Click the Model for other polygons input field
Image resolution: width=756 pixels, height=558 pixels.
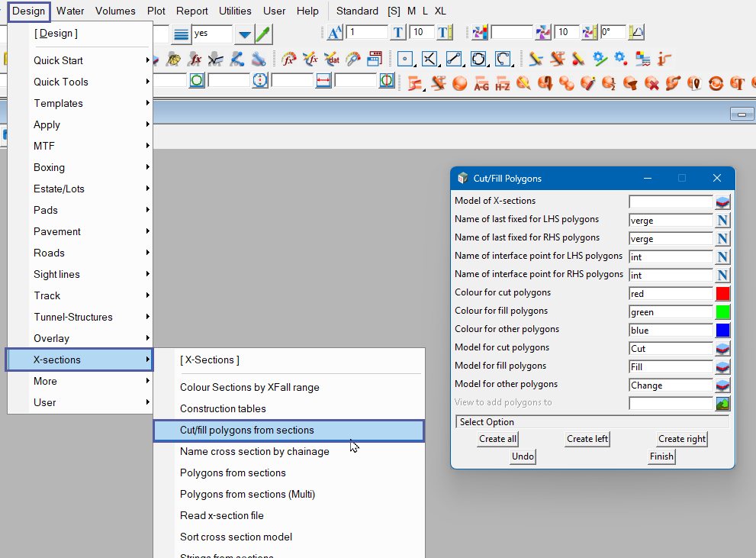(670, 385)
